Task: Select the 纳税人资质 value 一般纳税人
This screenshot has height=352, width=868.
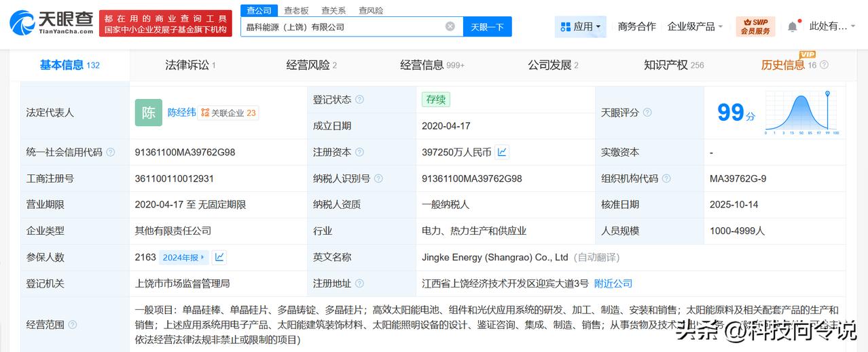Action: click(x=446, y=205)
